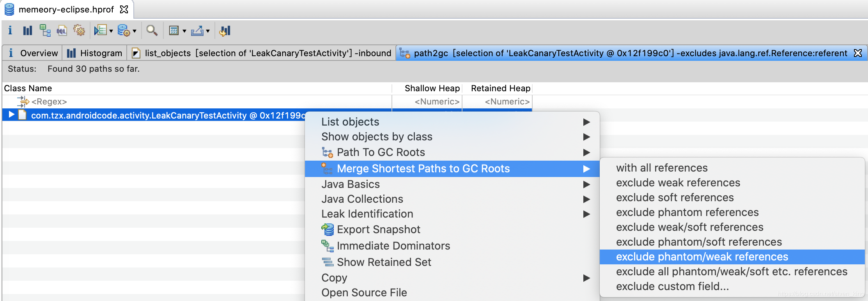
Task: Choose 'with all references' option
Action: tap(732, 168)
